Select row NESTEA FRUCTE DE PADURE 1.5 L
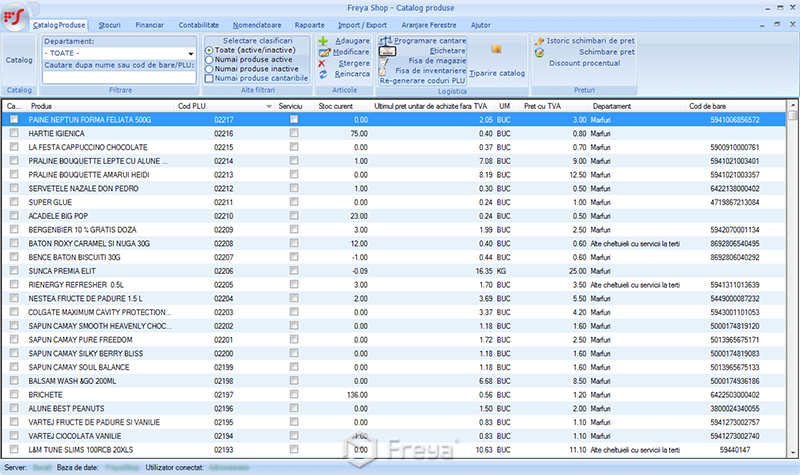 coord(393,298)
